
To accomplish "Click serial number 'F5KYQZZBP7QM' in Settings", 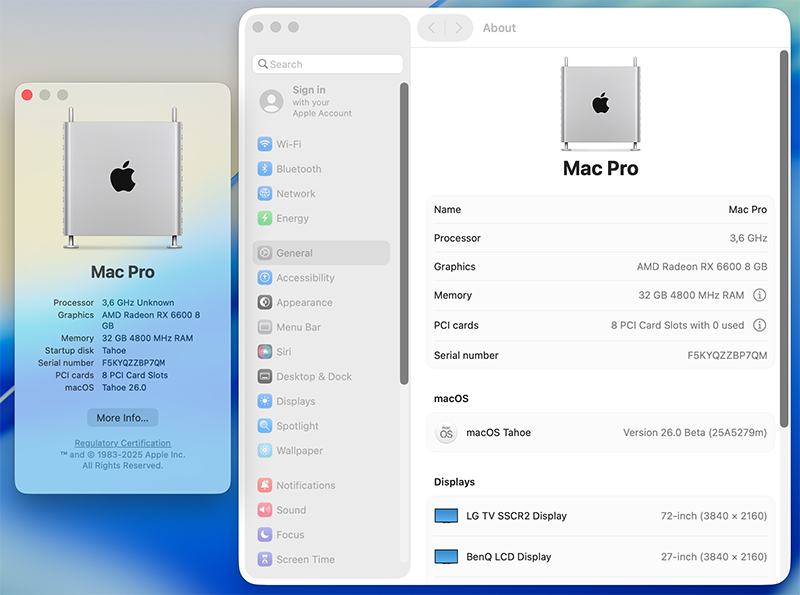I will (x=727, y=355).
